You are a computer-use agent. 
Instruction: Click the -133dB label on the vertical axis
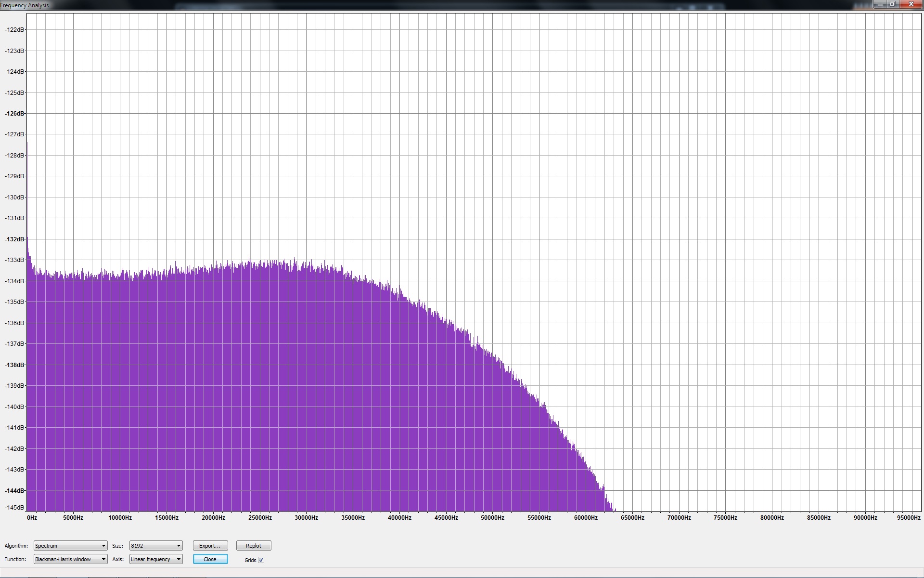pos(14,260)
